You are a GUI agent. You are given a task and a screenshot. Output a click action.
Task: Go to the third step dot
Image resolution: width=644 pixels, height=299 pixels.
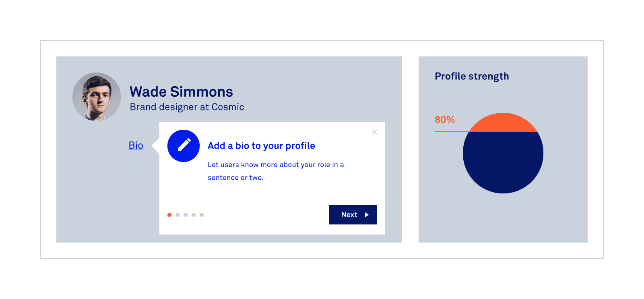(x=186, y=215)
